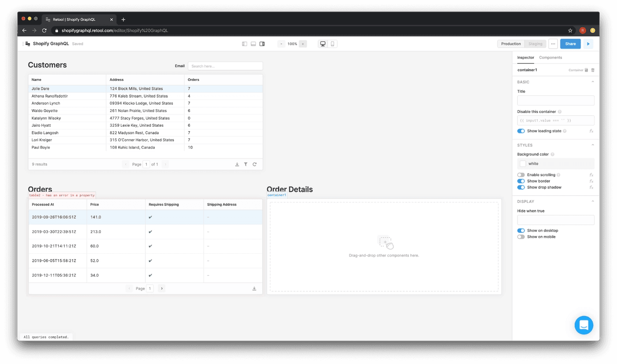Screen dimensions: 617x364
Task: Download Customers table data
Action: [237, 164]
